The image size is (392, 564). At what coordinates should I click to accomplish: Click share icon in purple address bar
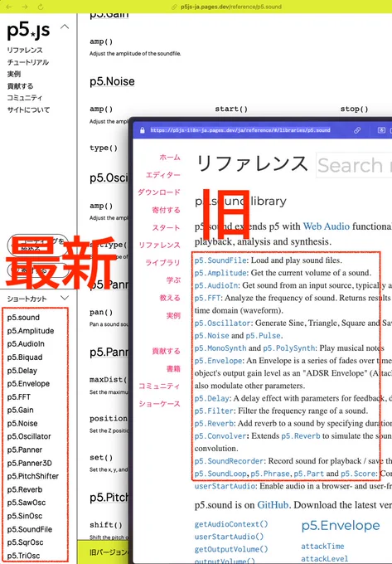(381, 130)
